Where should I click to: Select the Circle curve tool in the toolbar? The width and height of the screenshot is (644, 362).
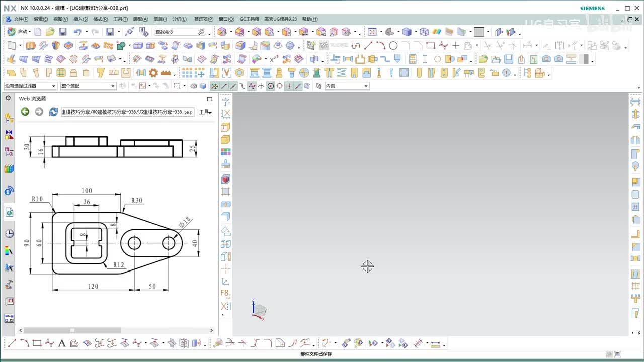coord(393,46)
